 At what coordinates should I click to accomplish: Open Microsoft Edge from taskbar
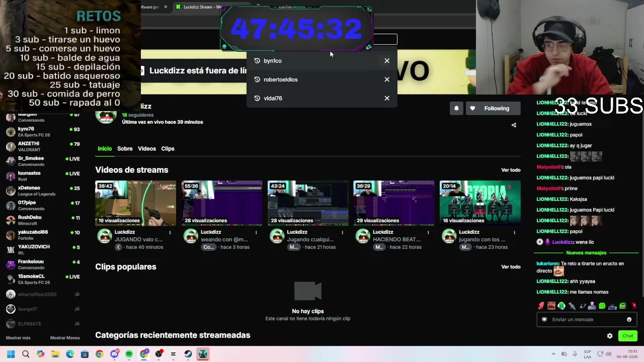point(70,354)
